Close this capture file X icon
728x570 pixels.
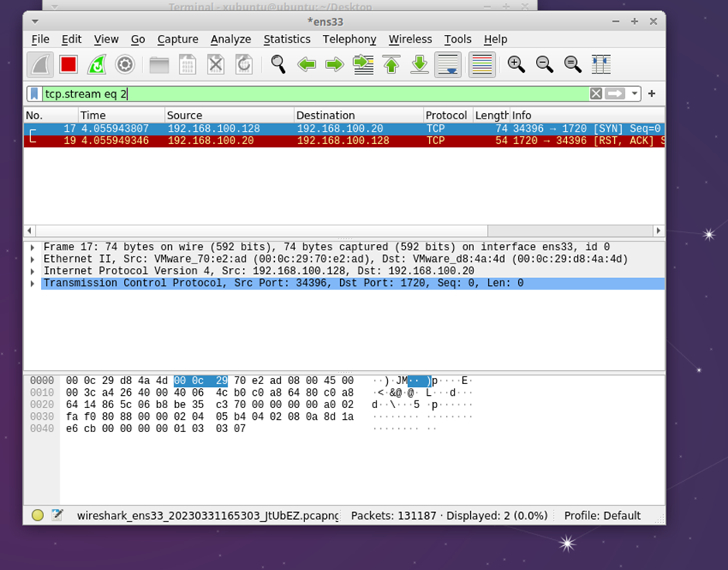pos(215,64)
